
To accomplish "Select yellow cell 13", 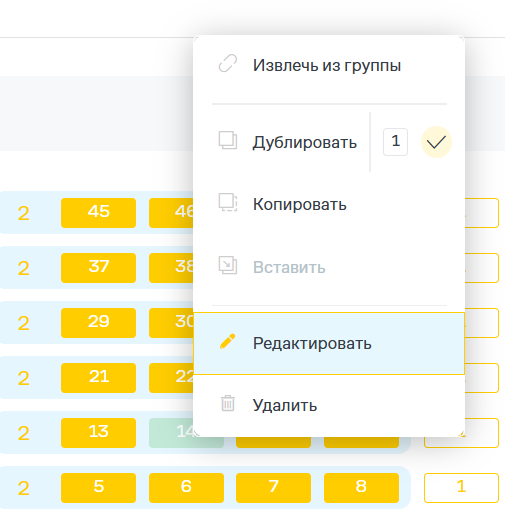I will click(98, 433).
